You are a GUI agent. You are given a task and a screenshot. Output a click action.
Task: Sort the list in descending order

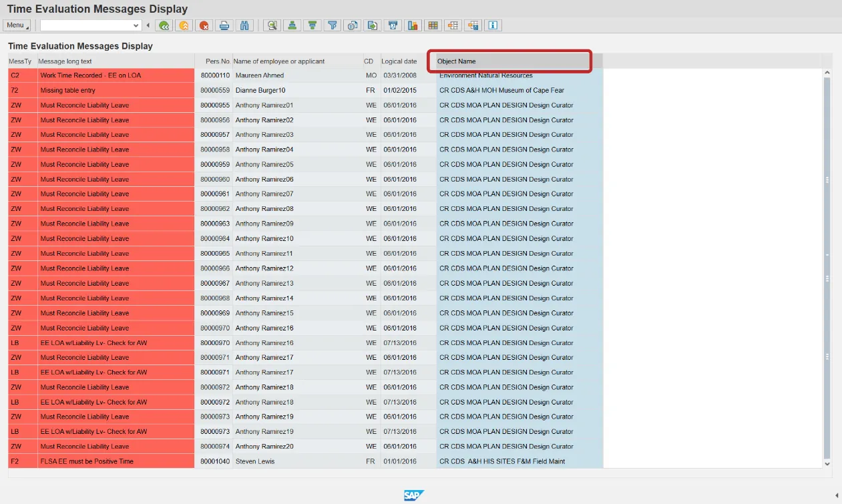point(312,25)
